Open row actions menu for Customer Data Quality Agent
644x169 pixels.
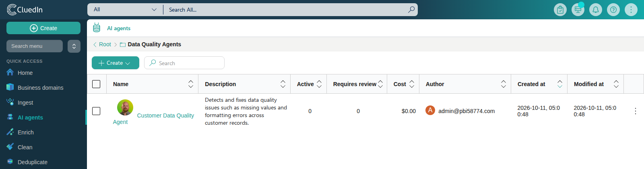(635, 111)
